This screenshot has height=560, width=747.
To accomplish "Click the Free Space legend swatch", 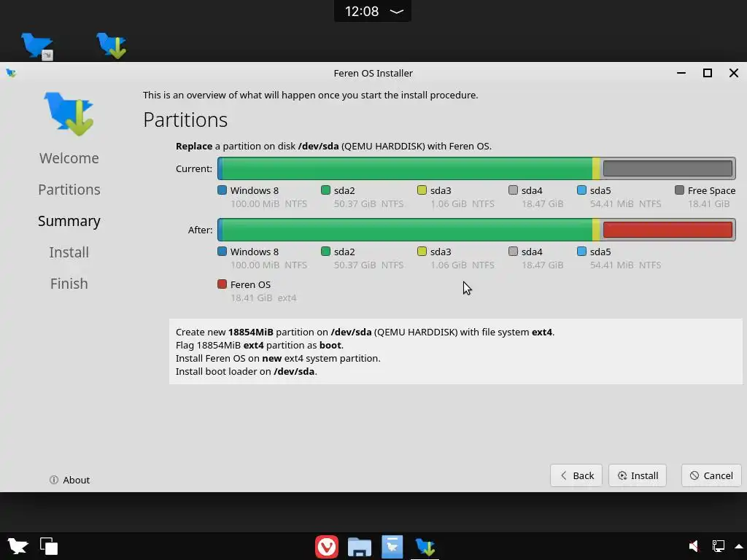I will click(x=679, y=190).
